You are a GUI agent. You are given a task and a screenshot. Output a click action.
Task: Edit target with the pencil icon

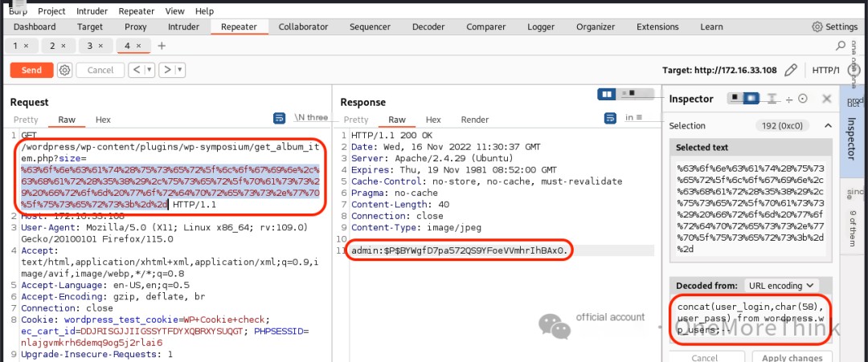coord(791,70)
